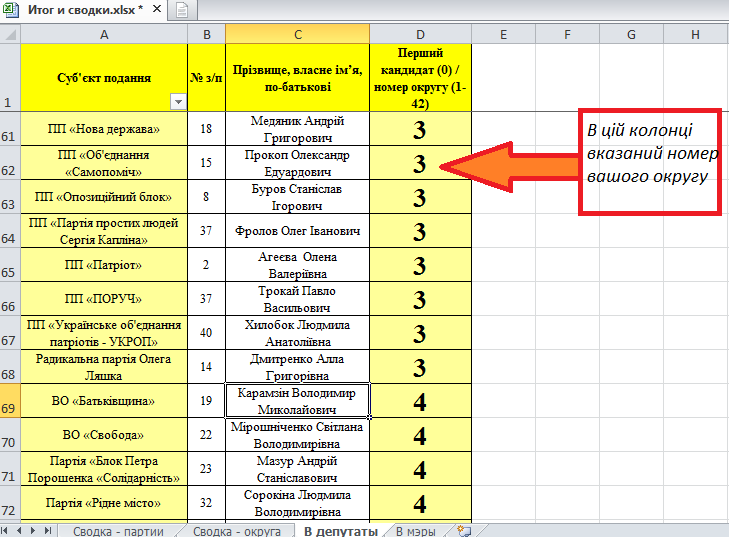This screenshot has width=729, height=537.
Task: Select cell ПП «ПОРУЧ»
Action: coord(104,298)
